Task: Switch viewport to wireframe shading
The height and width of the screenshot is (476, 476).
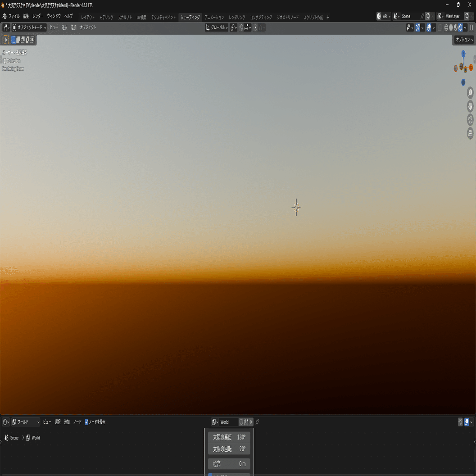Action: [446, 27]
